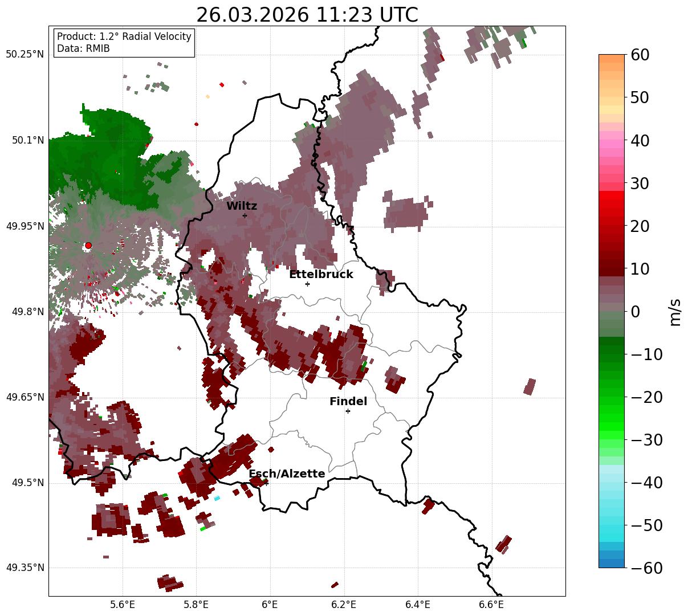Click the 49.65°N latitude label

pyautogui.click(x=25, y=397)
